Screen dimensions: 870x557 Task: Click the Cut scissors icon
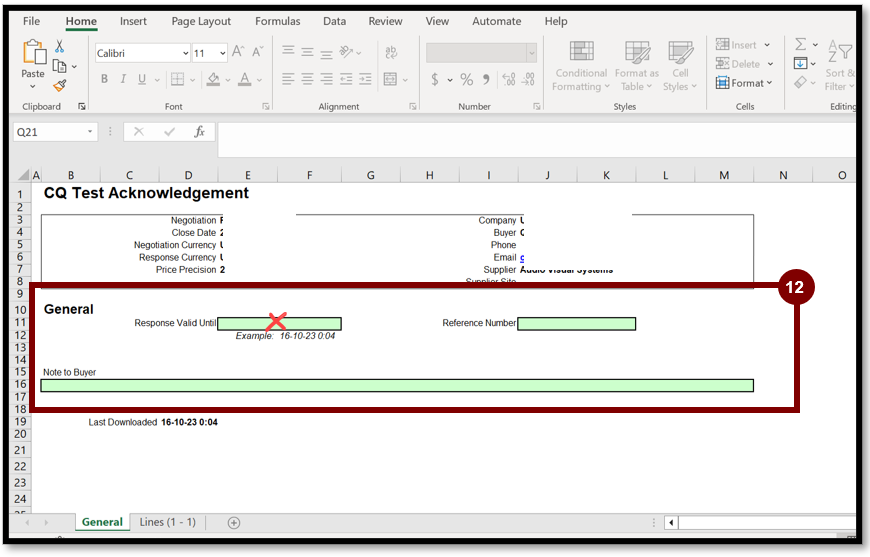[60, 46]
